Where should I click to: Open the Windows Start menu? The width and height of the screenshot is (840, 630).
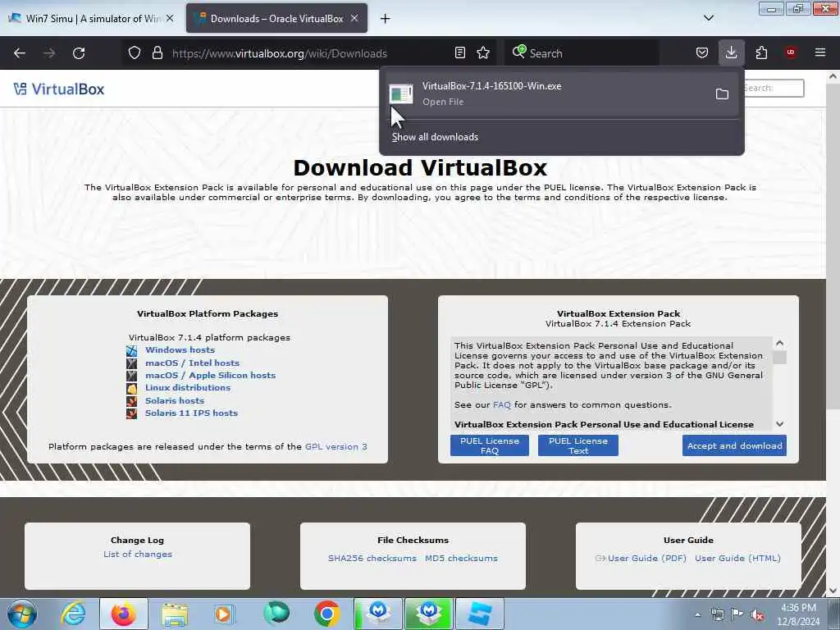(22, 614)
